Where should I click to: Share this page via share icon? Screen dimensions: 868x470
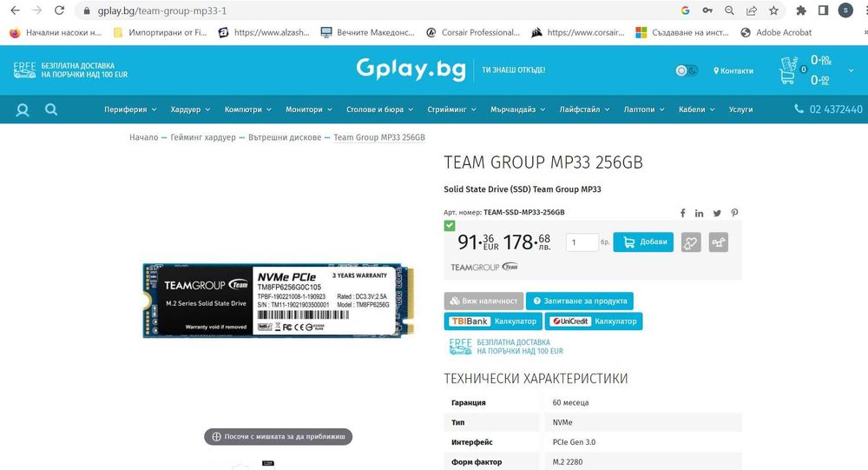coord(752,10)
